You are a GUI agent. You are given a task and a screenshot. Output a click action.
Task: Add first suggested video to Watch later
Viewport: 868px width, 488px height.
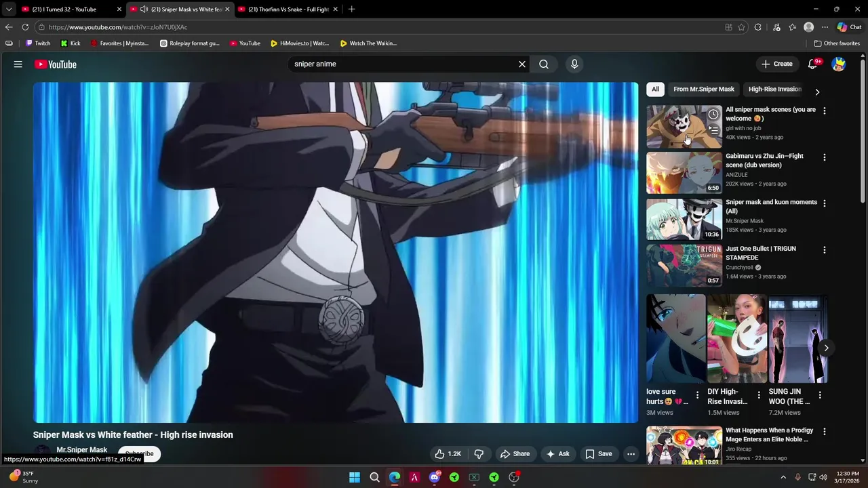[713, 115]
